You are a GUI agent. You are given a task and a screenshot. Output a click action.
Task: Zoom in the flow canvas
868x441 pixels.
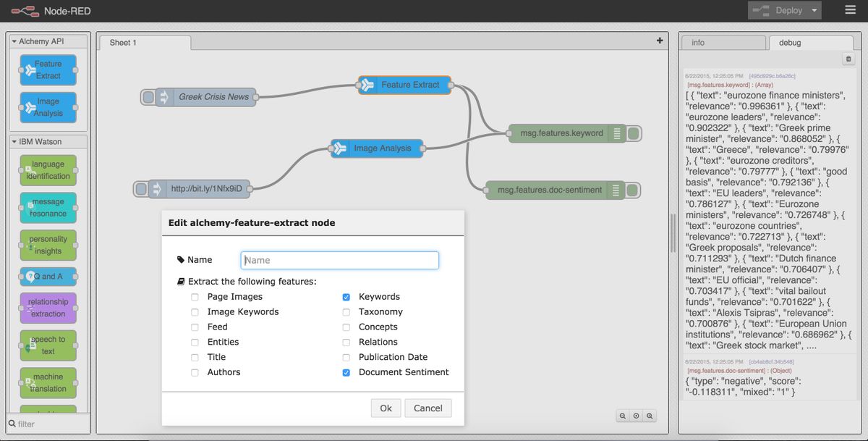pos(650,416)
